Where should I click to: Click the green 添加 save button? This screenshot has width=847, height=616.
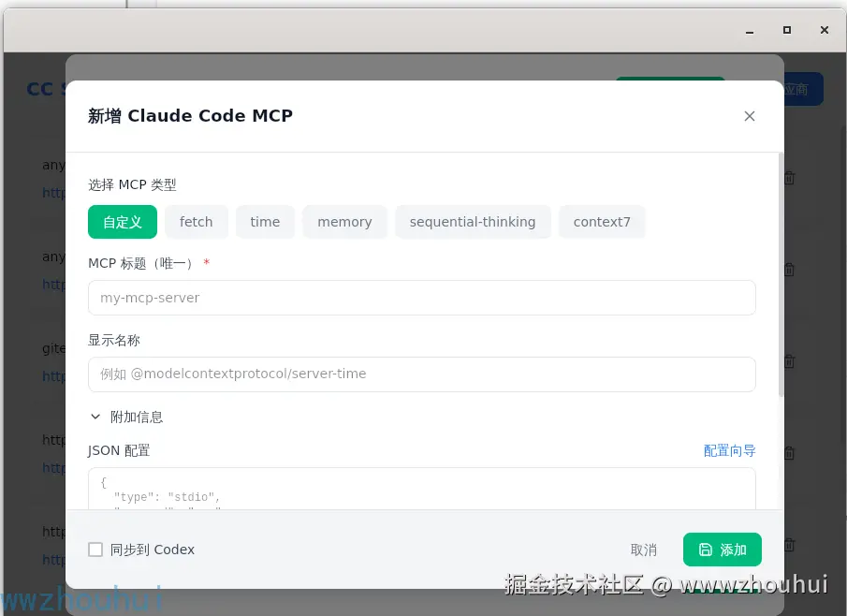[x=723, y=550]
